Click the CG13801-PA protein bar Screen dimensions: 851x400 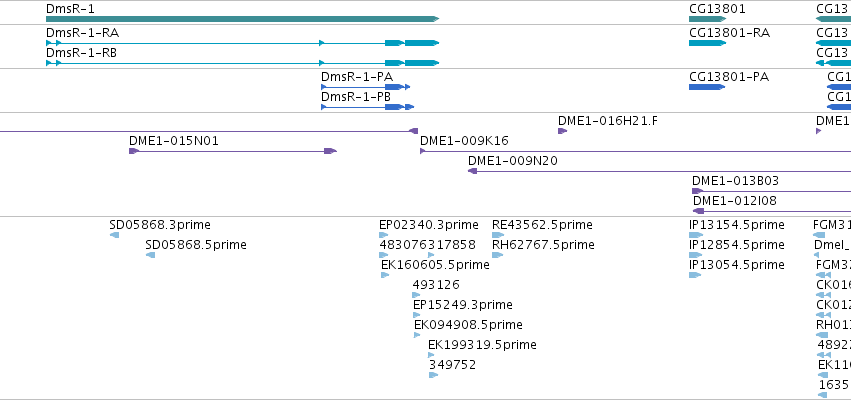pos(707,87)
